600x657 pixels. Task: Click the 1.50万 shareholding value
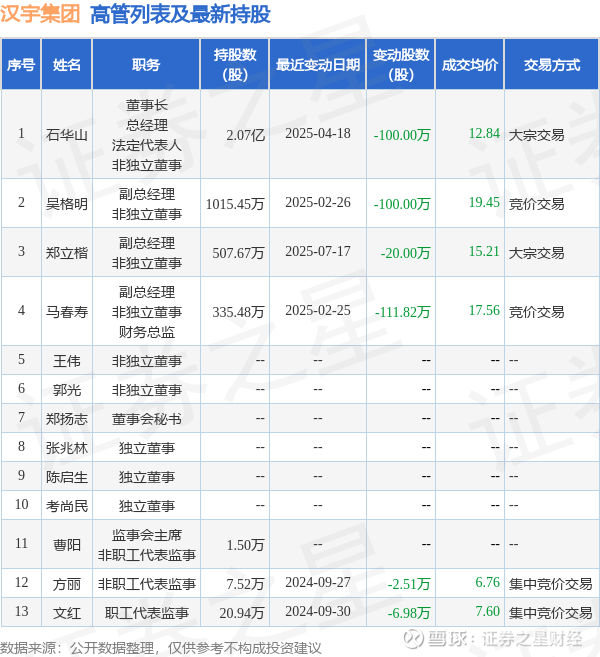tap(246, 545)
